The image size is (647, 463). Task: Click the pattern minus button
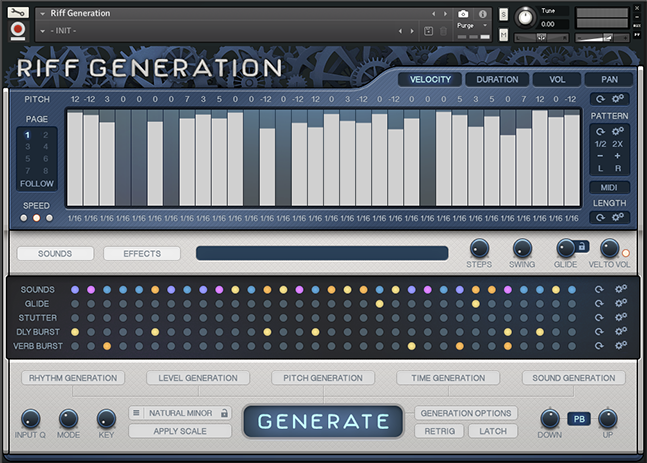pos(600,156)
